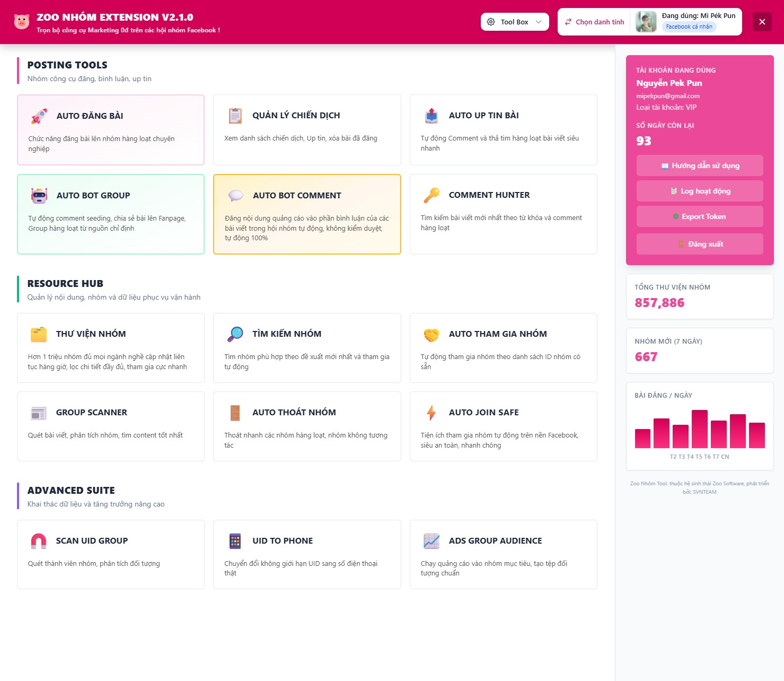Log out using Đăng xuất
Image resolution: width=784 pixels, height=681 pixels.
tap(700, 244)
